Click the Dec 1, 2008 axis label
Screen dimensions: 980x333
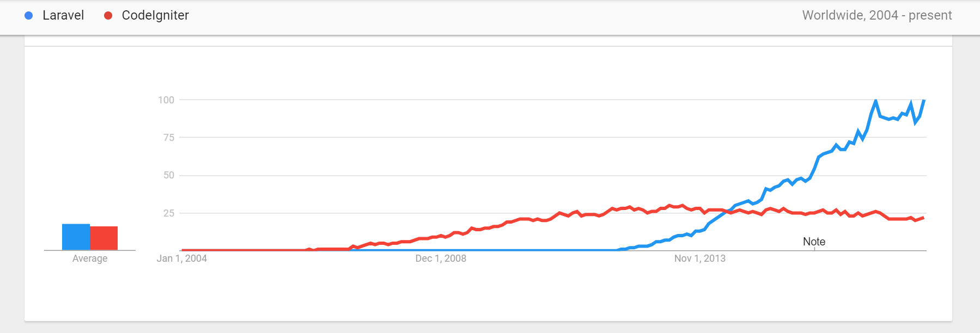pos(441,258)
